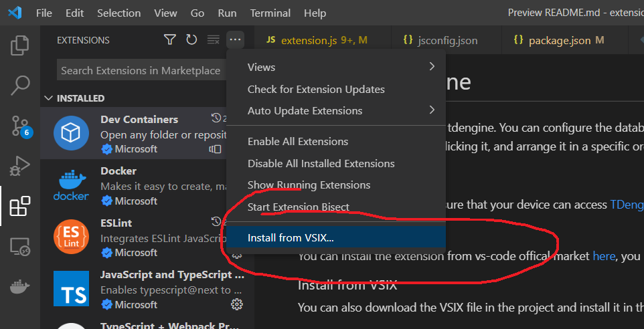Screen dimensions: 644x329
Task: Follow the TDengine link in README
Action: (627, 205)
